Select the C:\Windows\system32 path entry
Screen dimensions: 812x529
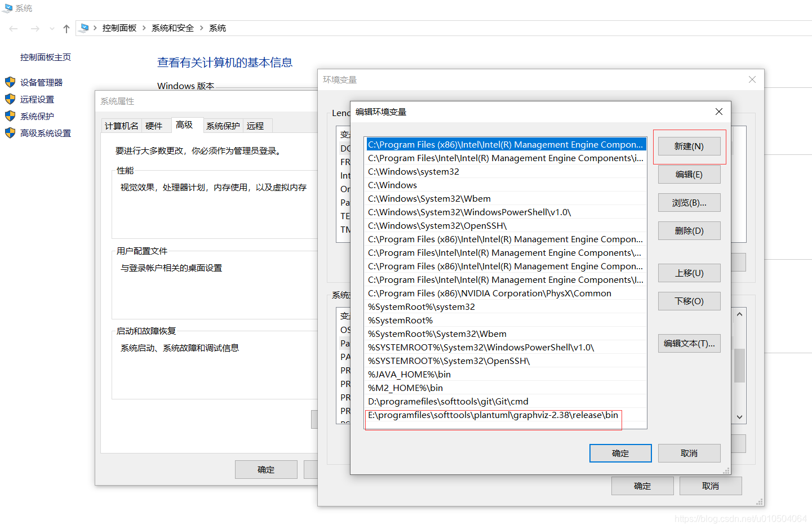click(505, 171)
